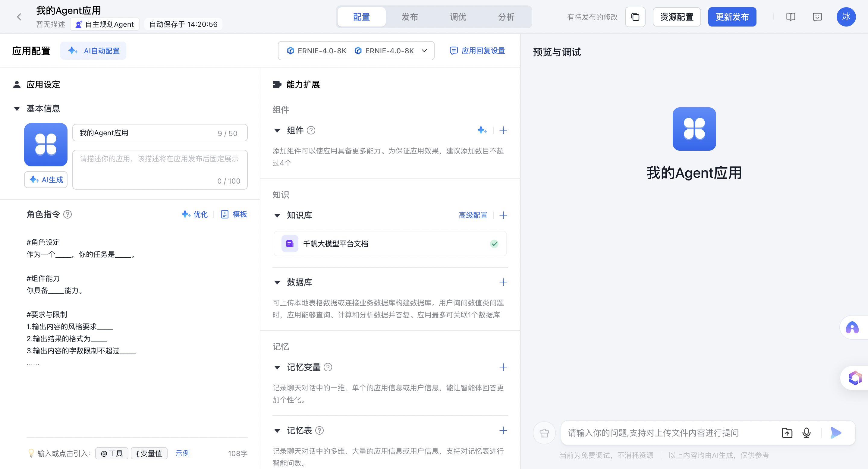Collapse the 记忆表 section
Viewport: 868px width, 469px height.
[x=277, y=431]
